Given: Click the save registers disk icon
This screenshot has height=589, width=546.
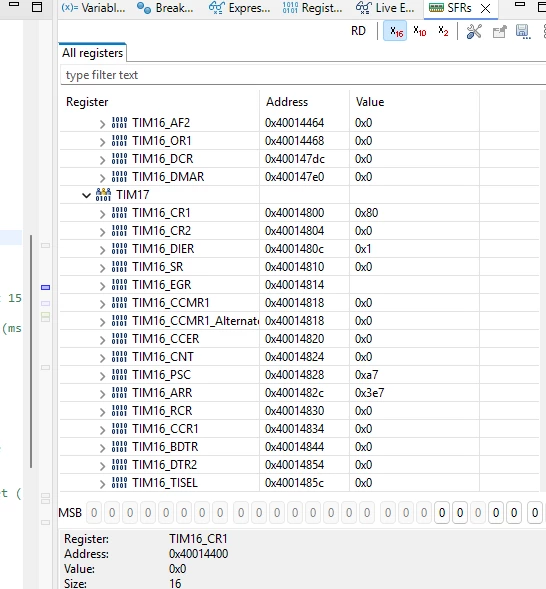Looking at the screenshot, I should pyautogui.click(x=523, y=32).
